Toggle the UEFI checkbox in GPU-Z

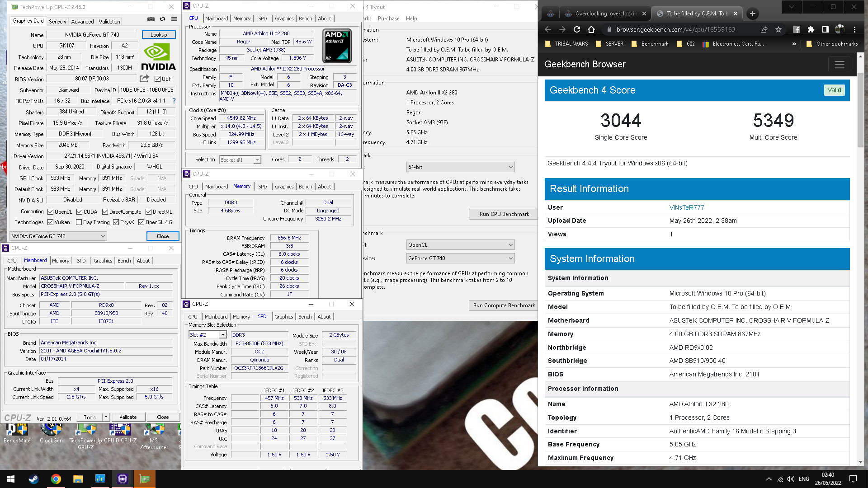[x=157, y=79]
